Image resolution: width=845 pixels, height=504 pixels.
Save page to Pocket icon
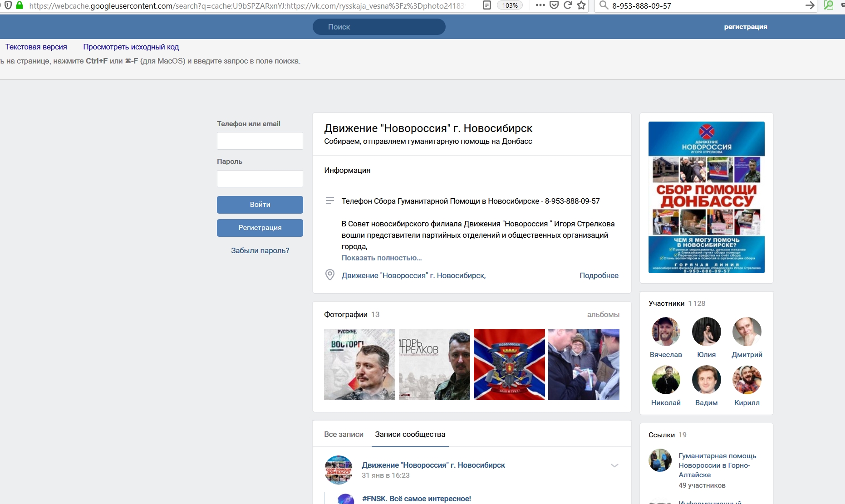554,5
